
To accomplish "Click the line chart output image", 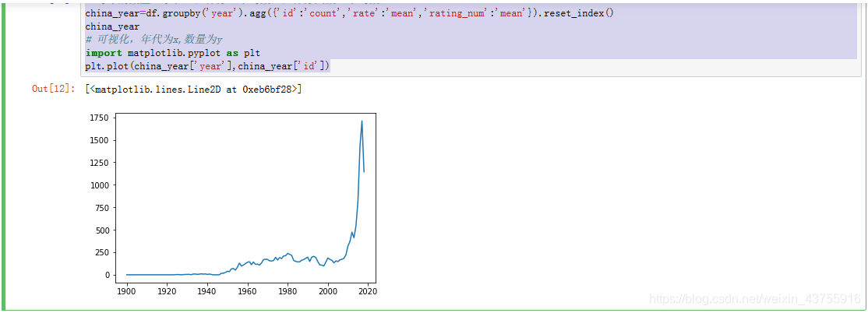I will tap(234, 204).
